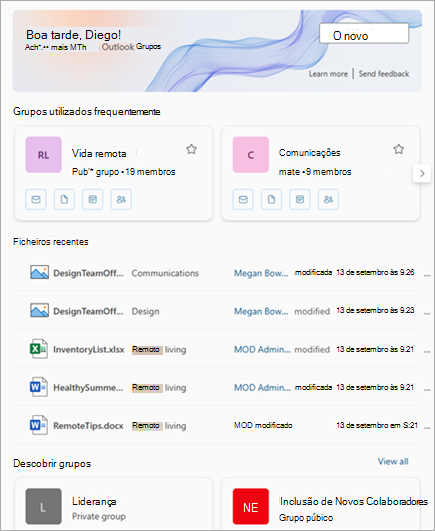Open the Comunicações group title
The image size is (435, 531).
click(x=309, y=153)
